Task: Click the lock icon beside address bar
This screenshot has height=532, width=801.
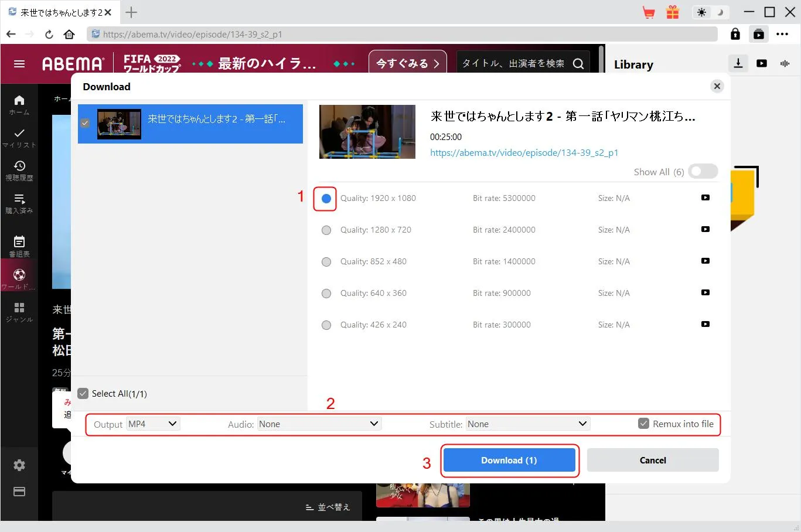Action: [x=735, y=35]
